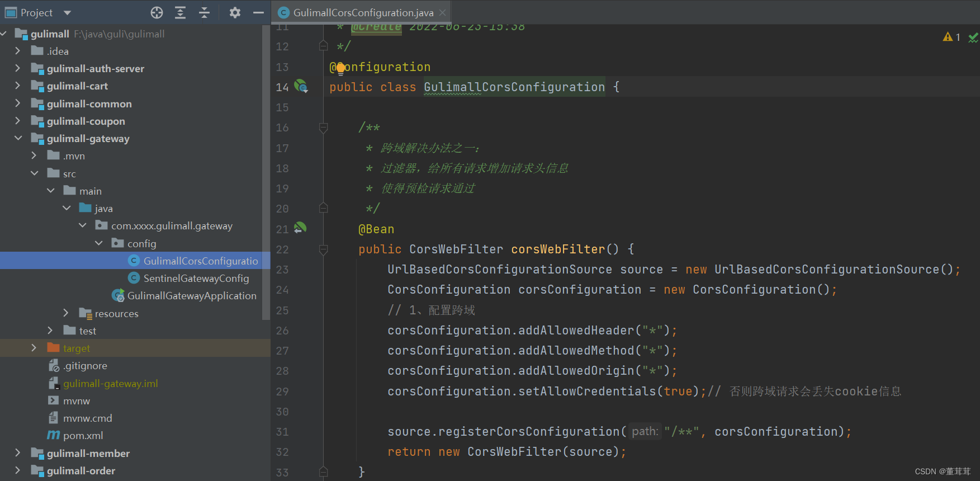Collapse the corsWebFilter method on line 22
The image size is (980, 481).
pyautogui.click(x=323, y=249)
